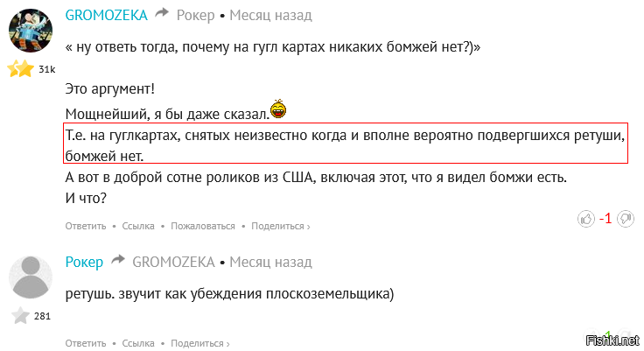Open Рокер's gray default avatar
Image resolution: width=644 pixels, height=351 pixels.
(x=31, y=277)
